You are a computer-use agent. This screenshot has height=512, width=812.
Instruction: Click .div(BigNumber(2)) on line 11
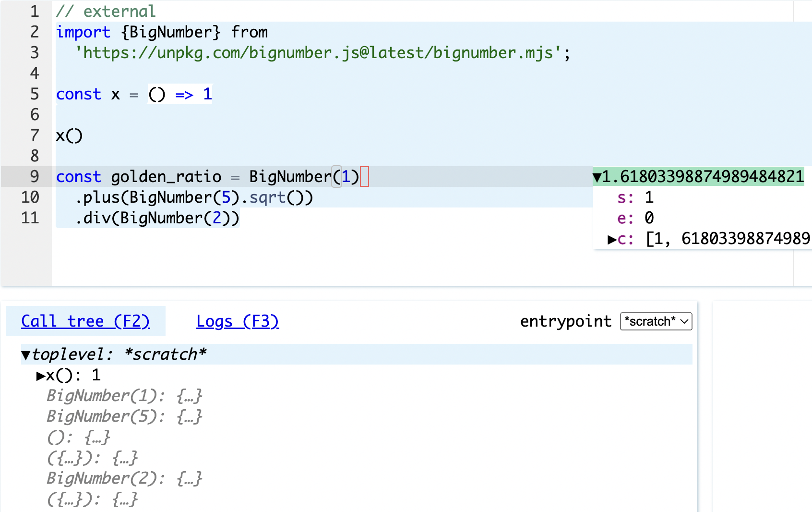coord(157,218)
